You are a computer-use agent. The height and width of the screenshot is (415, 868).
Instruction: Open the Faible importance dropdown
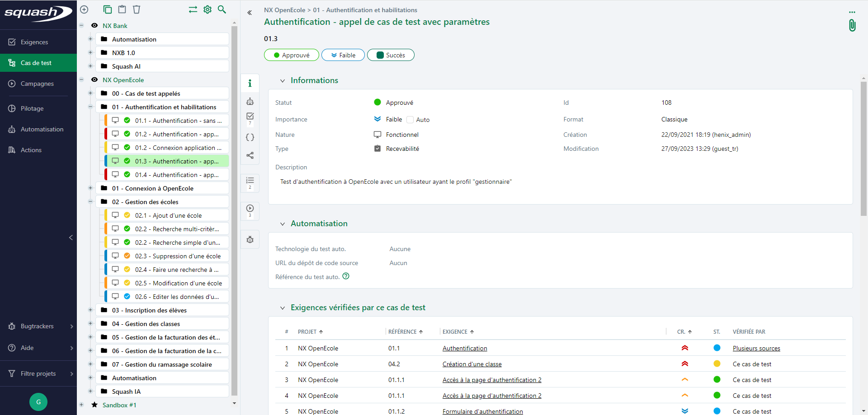tap(343, 55)
